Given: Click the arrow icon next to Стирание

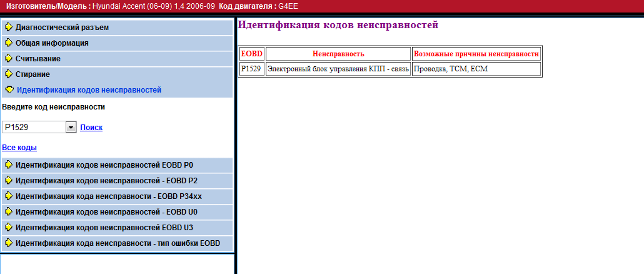Looking at the screenshot, I should pos(9,74).
